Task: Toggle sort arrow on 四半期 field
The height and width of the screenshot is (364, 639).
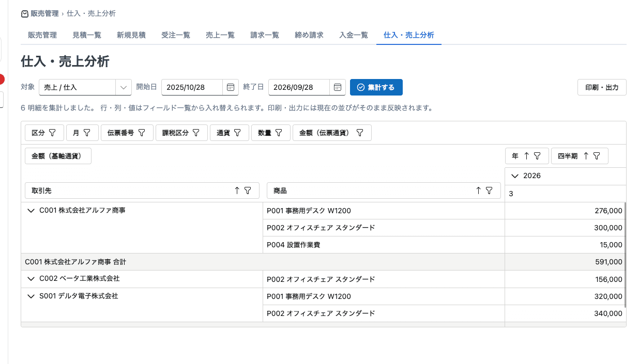Action: pos(586,156)
